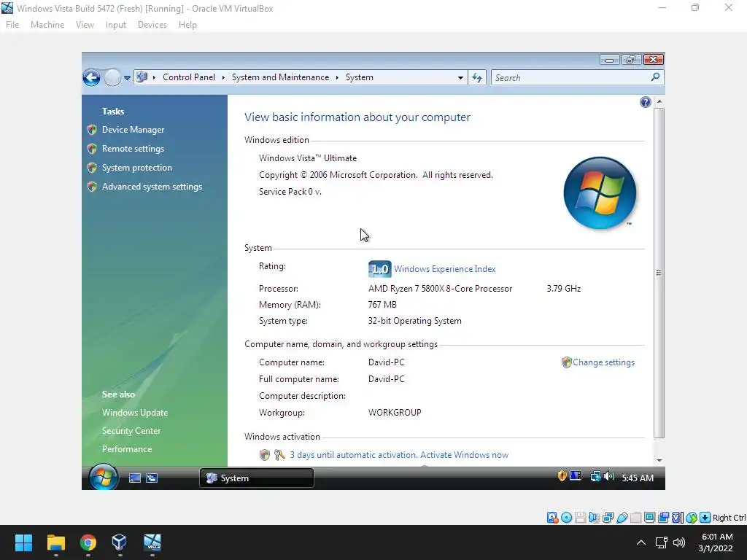Open the blue Help question-mark button
Viewport: 747px width, 560px height.
pyautogui.click(x=645, y=102)
